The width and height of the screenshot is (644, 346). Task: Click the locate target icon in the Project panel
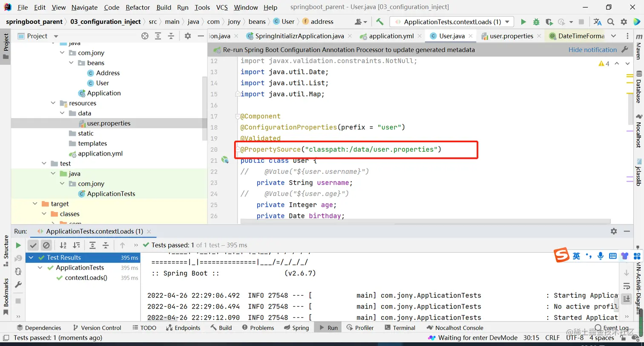pyautogui.click(x=145, y=36)
